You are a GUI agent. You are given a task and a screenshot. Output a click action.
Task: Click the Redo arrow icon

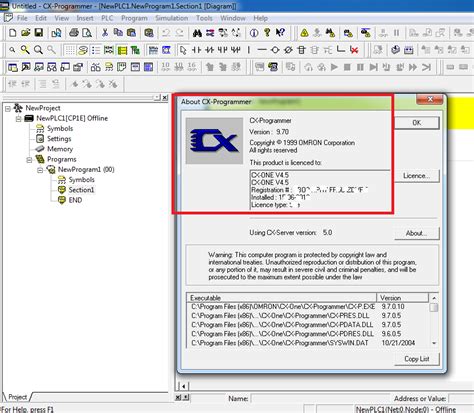pos(179,33)
